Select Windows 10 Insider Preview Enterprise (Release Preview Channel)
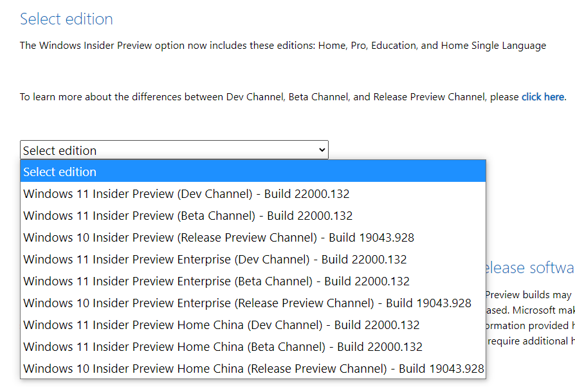Viewport: 575px width, 392px height. 253,303
